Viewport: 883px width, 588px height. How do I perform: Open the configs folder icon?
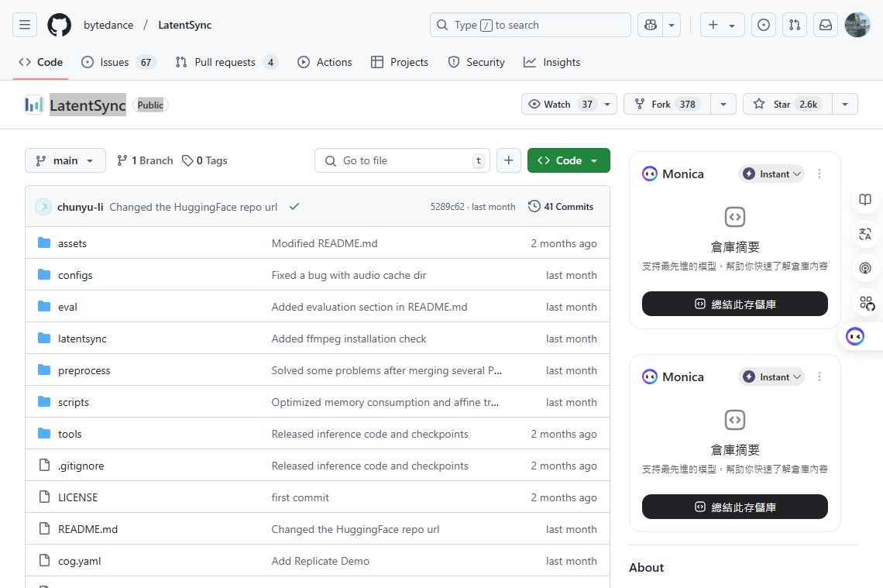coord(44,274)
